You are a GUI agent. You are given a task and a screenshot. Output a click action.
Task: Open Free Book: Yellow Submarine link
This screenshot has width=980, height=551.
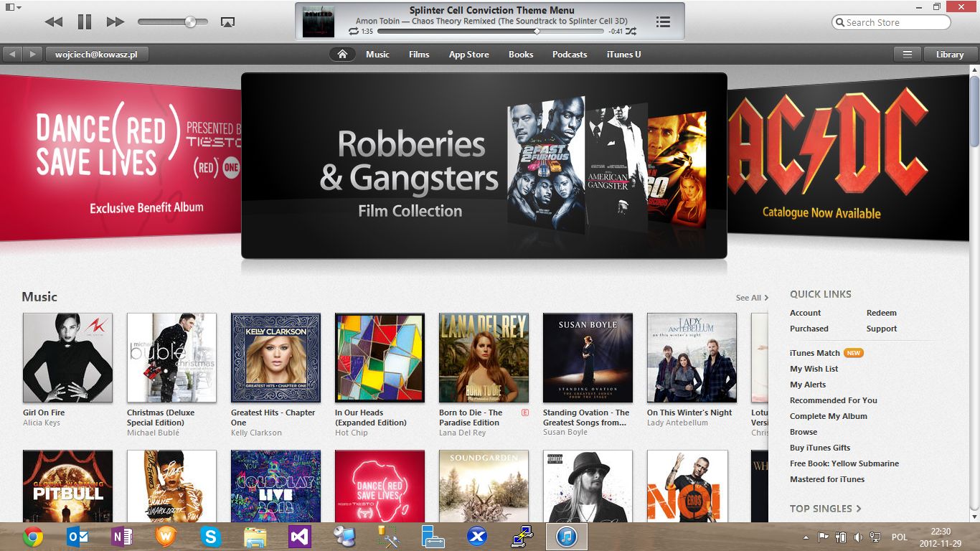[x=844, y=463]
